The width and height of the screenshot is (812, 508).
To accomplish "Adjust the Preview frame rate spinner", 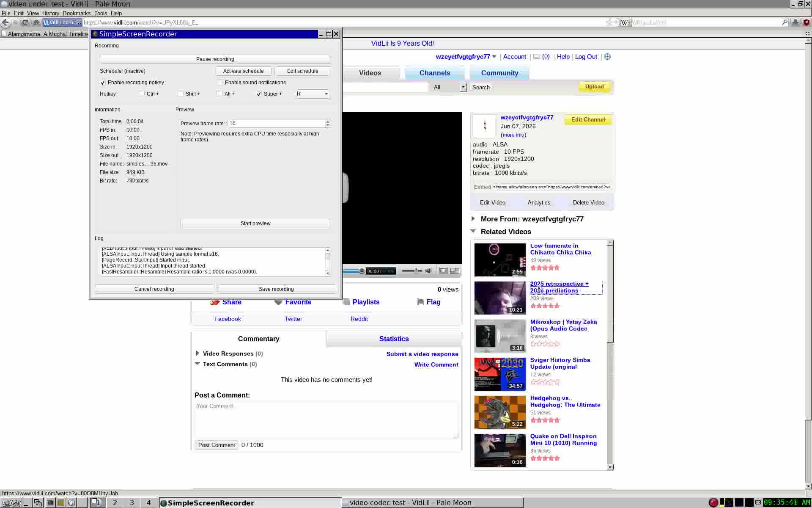I will [x=328, y=123].
